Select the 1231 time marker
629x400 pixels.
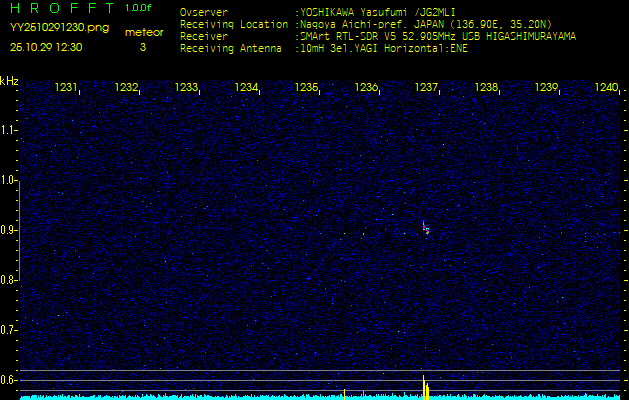tap(66, 88)
